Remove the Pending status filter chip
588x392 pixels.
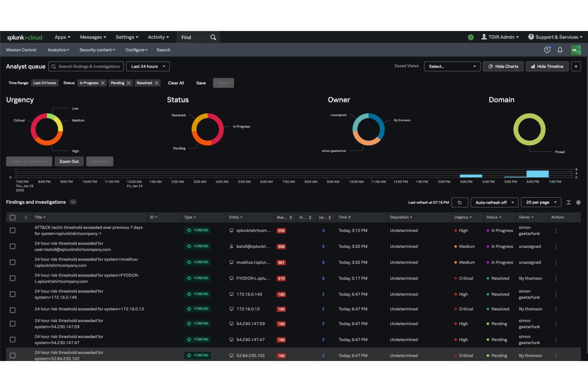coord(129,83)
